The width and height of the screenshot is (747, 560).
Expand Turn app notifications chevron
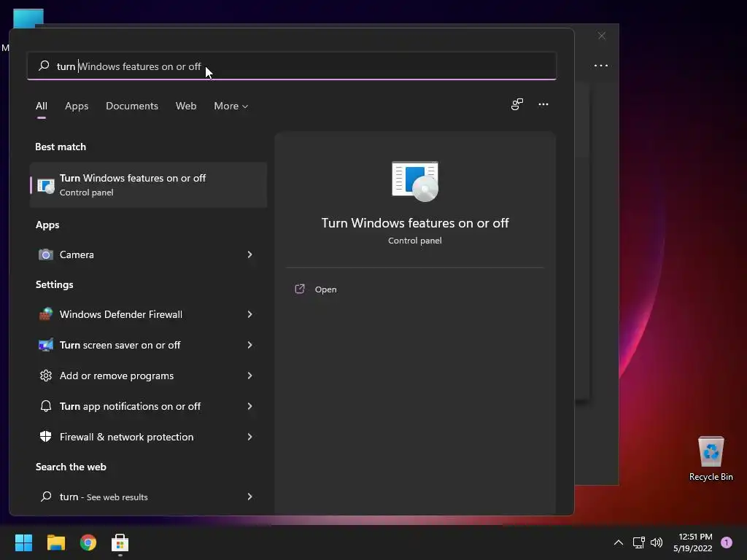click(x=249, y=406)
